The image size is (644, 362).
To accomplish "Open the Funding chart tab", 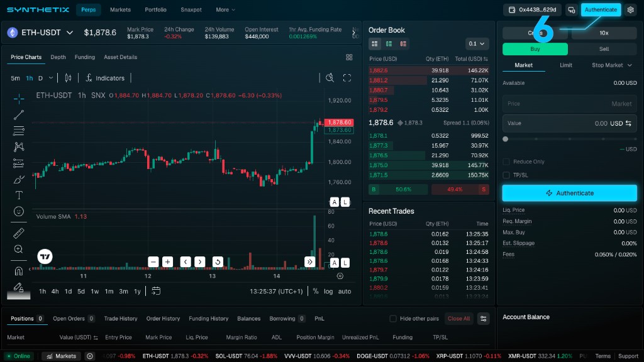I will point(85,57).
